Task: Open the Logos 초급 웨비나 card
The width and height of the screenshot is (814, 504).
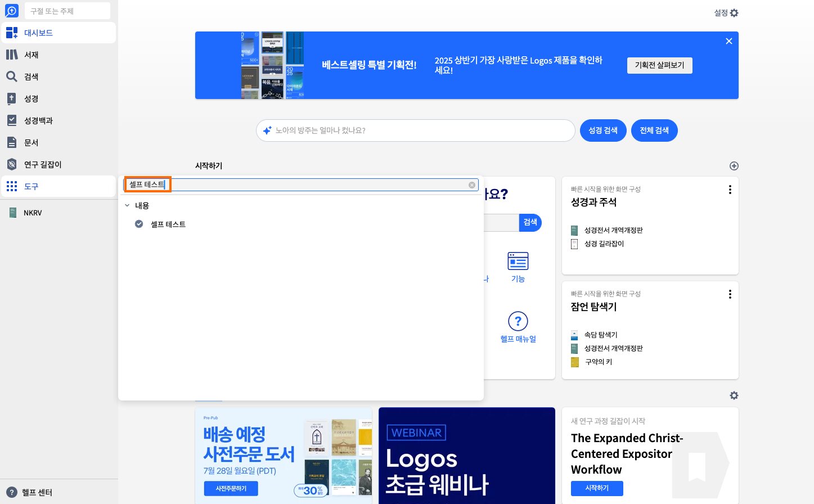Action: click(467, 456)
